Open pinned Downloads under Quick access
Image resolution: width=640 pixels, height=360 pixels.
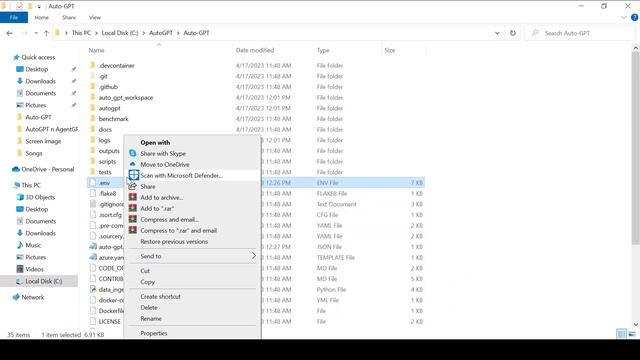click(x=40, y=81)
